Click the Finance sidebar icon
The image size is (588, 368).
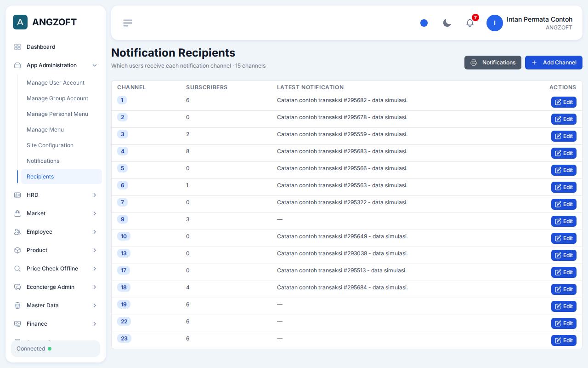point(17,324)
